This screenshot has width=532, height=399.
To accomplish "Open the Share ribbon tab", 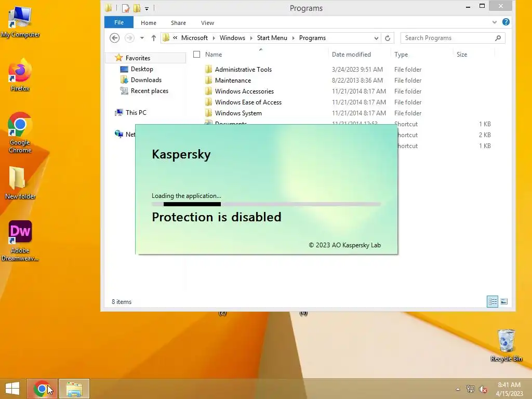I will (x=179, y=23).
